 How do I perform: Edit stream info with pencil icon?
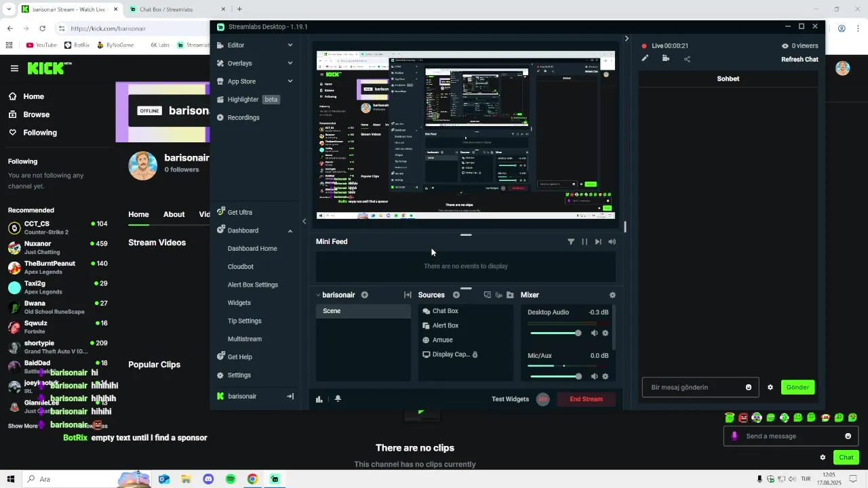click(645, 59)
